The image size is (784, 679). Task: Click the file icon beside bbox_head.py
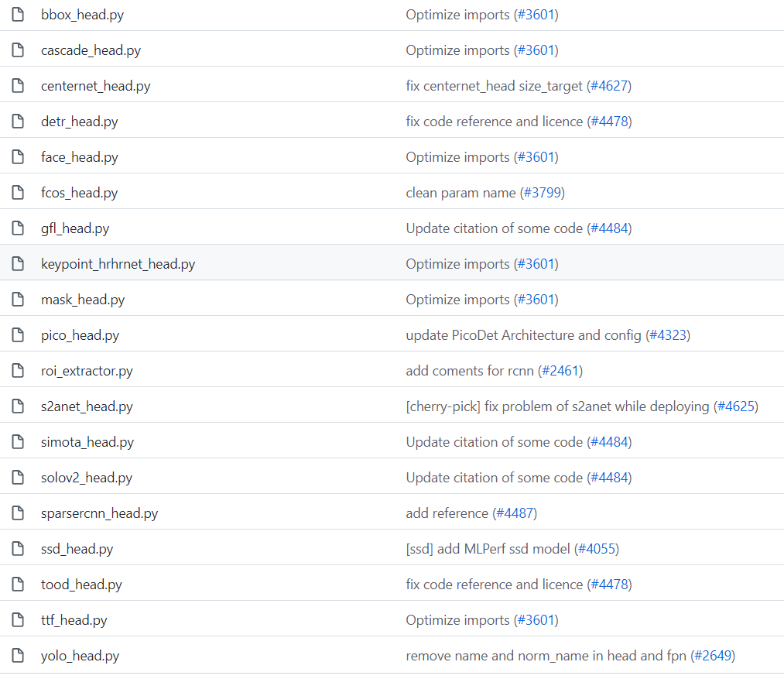click(x=18, y=14)
